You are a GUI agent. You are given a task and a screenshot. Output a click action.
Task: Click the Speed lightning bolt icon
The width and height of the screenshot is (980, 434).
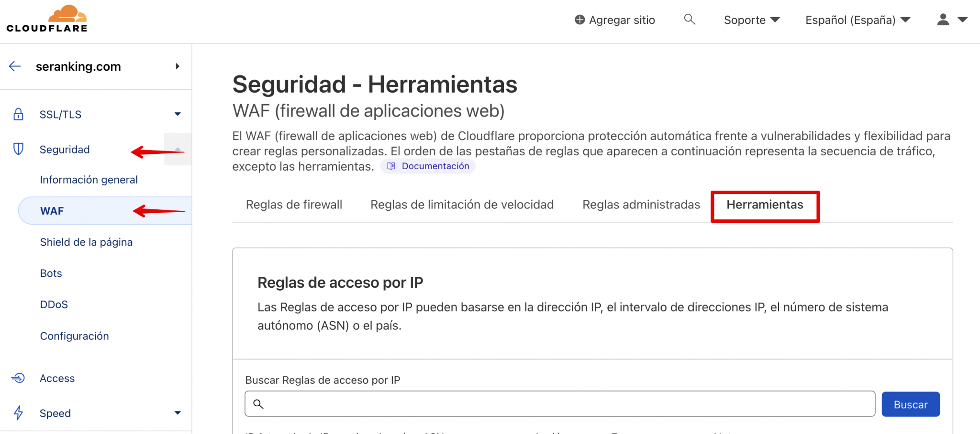pos(18,412)
